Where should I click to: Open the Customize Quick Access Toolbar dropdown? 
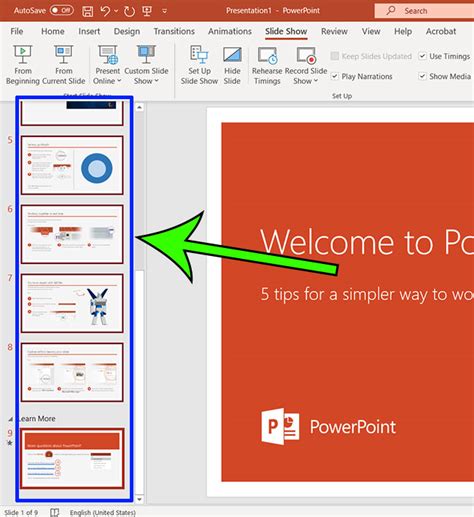[164, 11]
